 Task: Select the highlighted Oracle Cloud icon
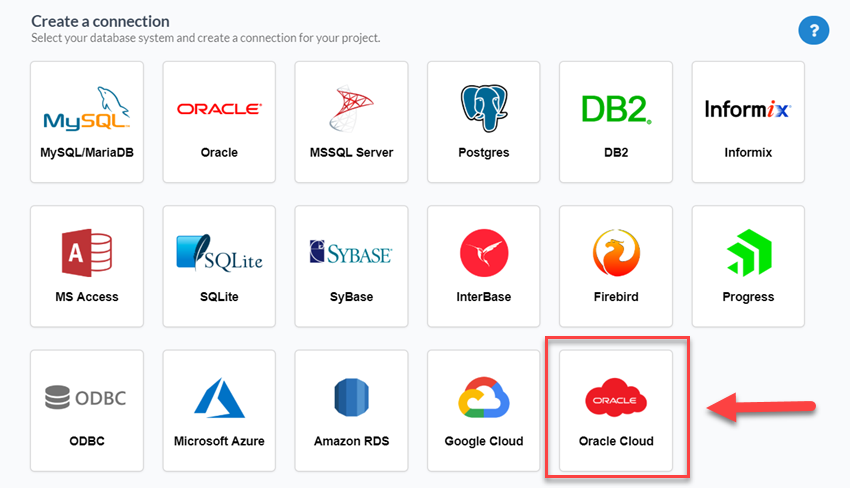(x=615, y=399)
